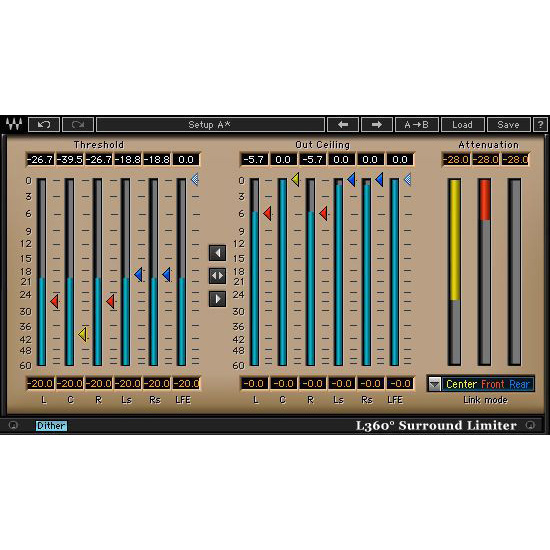This screenshot has width=550, height=550.
Task: Click R threshold value field -26.7
Action: pyautogui.click(x=99, y=160)
